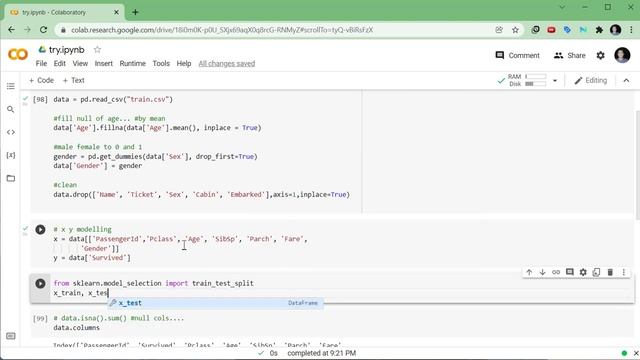Viewport: 640px width, 360px height.
Task: Click the y = data['Survived'] line
Action: tap(92, 258)
